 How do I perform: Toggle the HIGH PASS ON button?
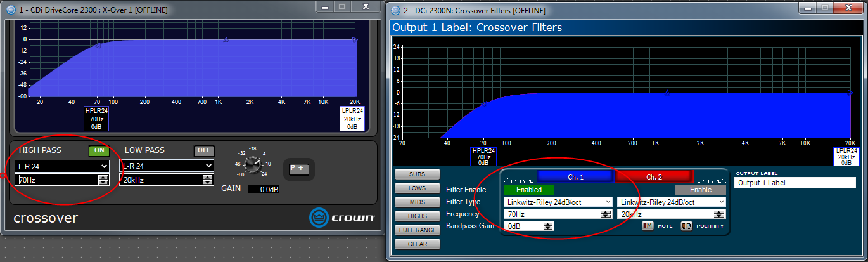(x=99, y=151)
